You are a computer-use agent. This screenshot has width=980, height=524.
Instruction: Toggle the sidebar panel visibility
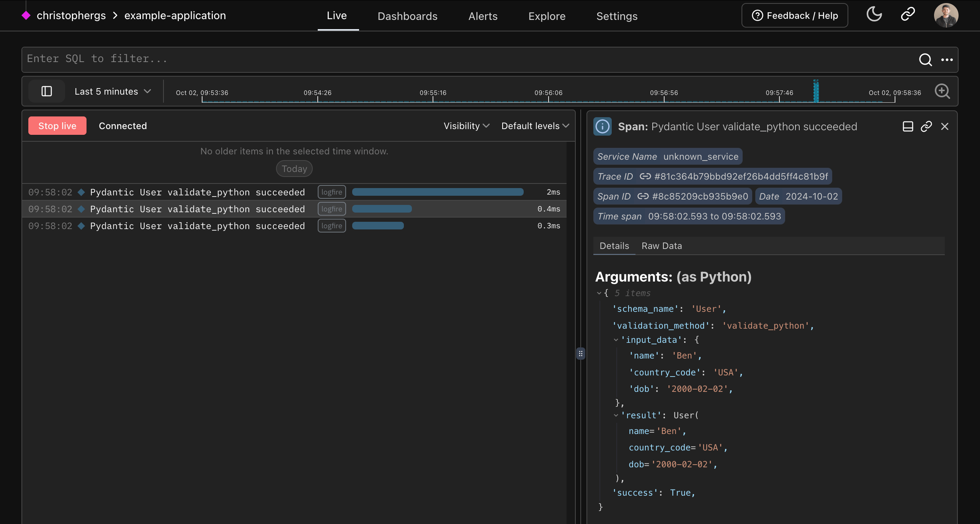pyautogui.click(x=47, y=91)
